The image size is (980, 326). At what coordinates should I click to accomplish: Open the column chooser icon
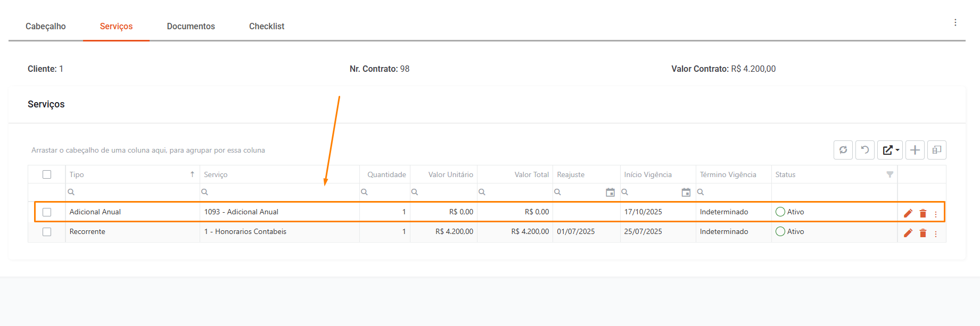tap(936, 150)
